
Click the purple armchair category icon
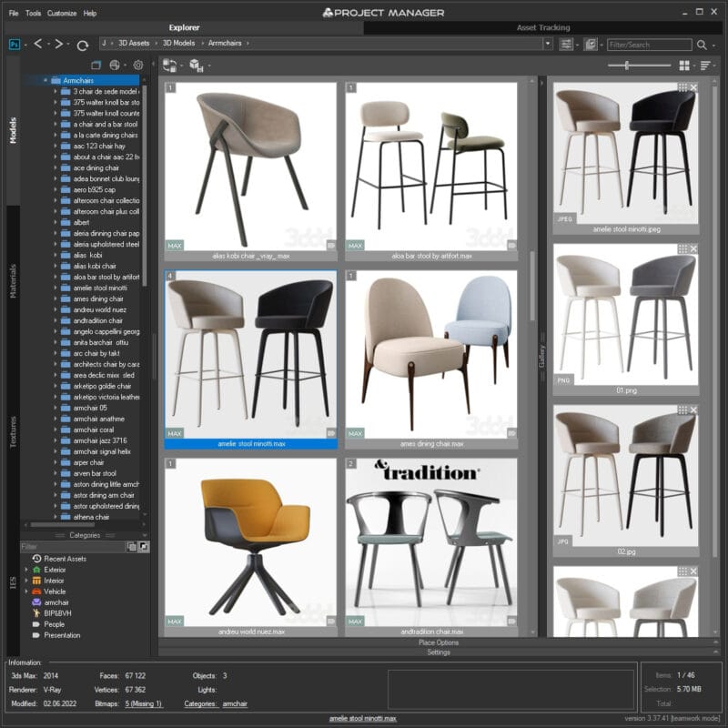pyautogui.click(x=36, y=602)
